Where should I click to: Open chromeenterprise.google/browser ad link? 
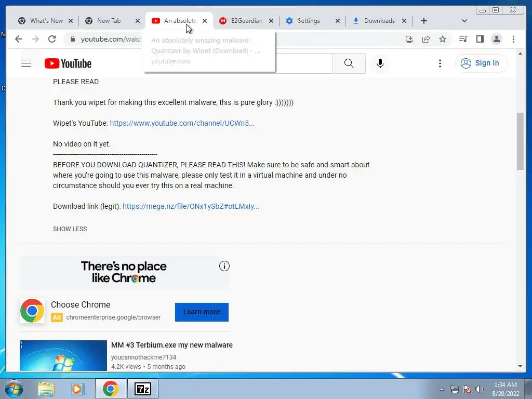(113, 317)
